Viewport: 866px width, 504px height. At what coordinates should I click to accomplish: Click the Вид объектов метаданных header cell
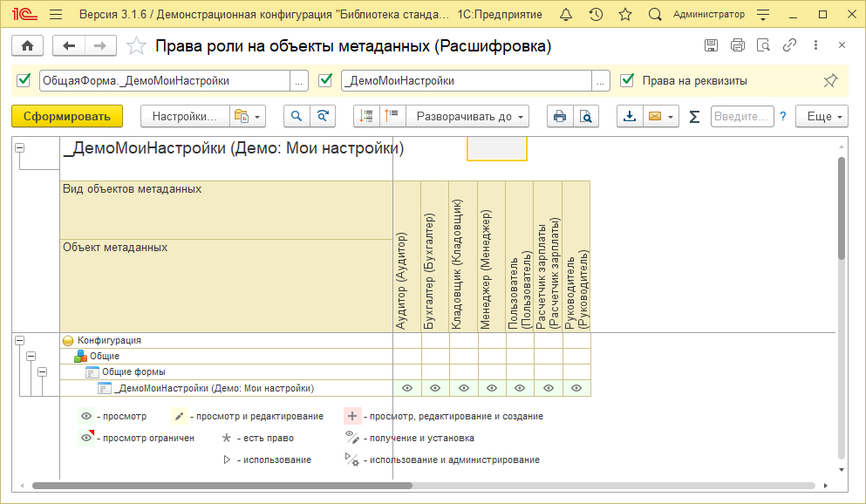(227, 210)
